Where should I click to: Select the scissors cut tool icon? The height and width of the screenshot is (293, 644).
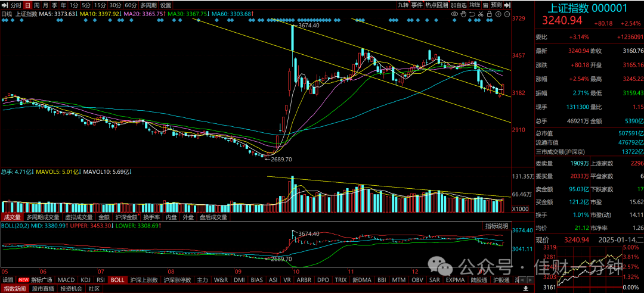pos(480,14)
